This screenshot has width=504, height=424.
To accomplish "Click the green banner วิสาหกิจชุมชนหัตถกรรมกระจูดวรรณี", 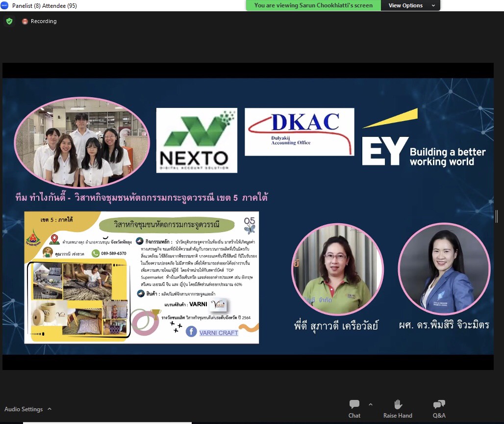I will [167, 225].
